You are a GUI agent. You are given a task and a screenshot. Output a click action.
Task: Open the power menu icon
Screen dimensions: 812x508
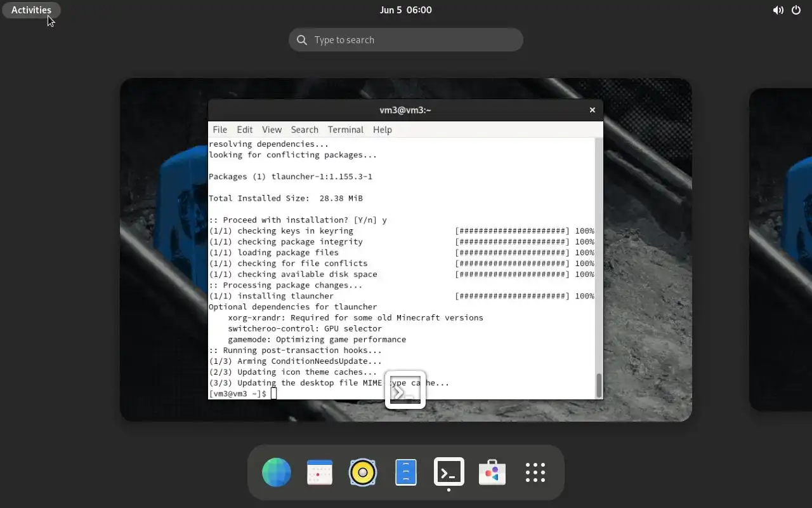click(x=796, y=10)
